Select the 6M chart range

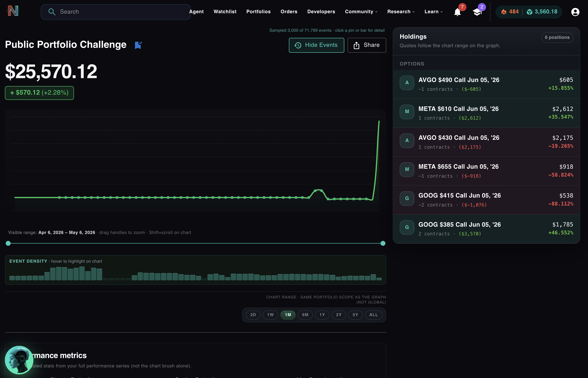pyautogui.click(x=305, y=315)
